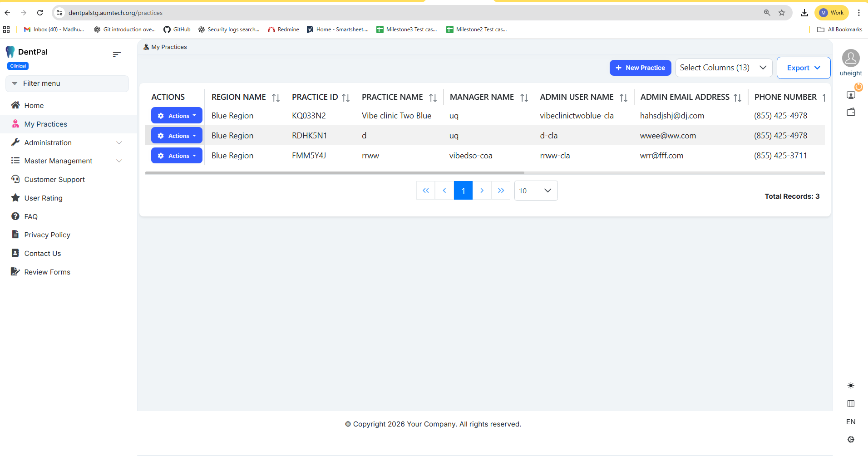Switch language using EN selector

(851, 422)
